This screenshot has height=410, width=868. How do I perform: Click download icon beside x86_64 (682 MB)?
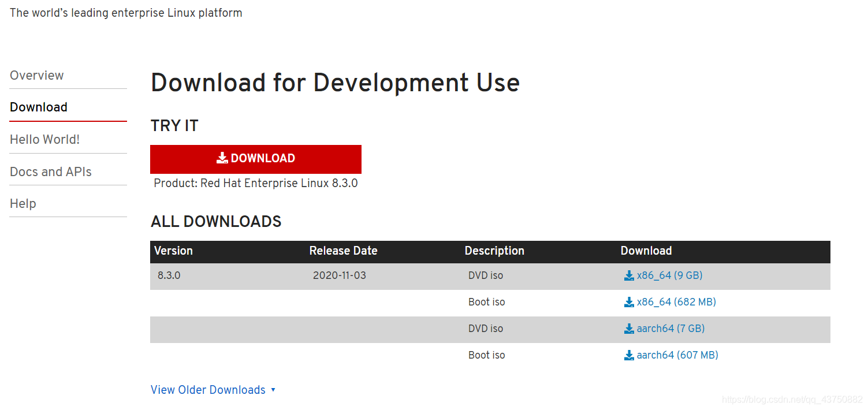click(629, 303)
